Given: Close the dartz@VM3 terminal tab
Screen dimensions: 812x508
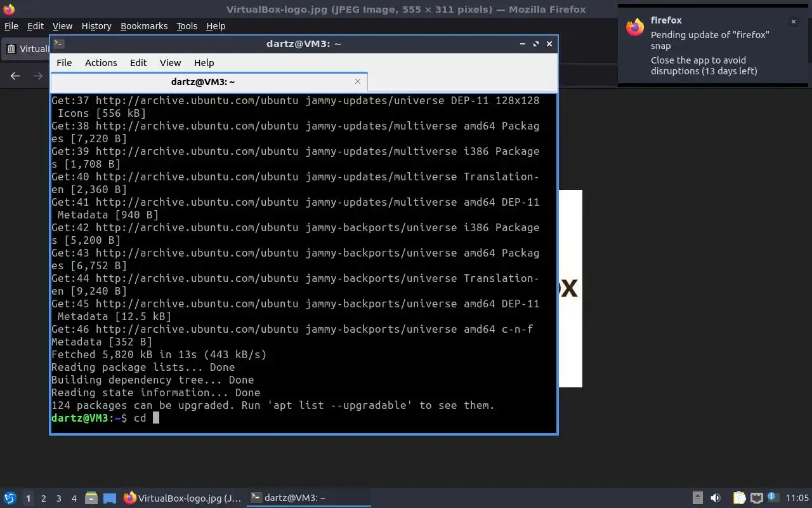Looking at the screenshot, I should click(x=358, y=81).
